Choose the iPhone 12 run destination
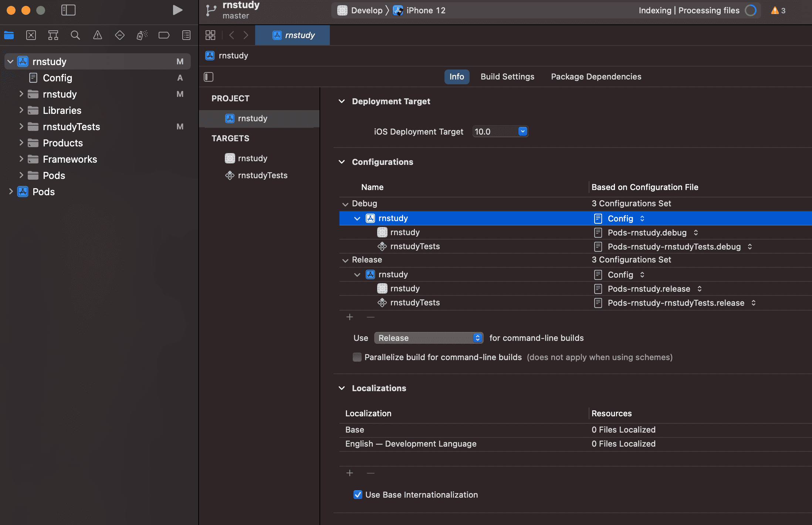 (419, 10)
